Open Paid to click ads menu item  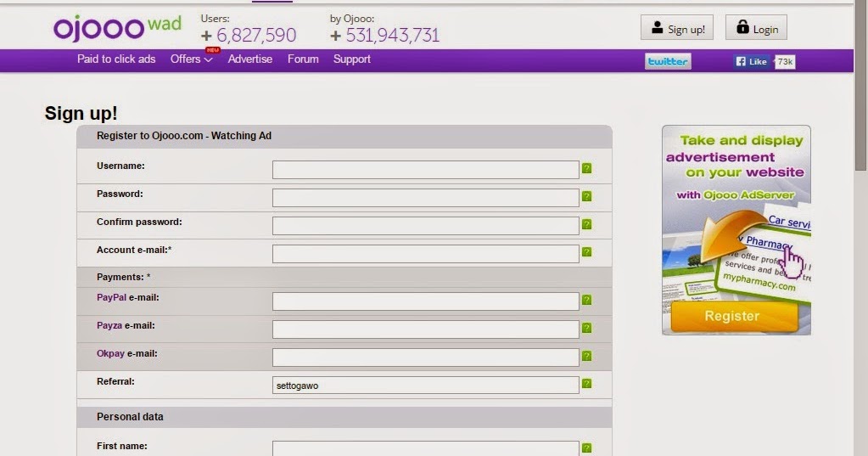(116, 59)
